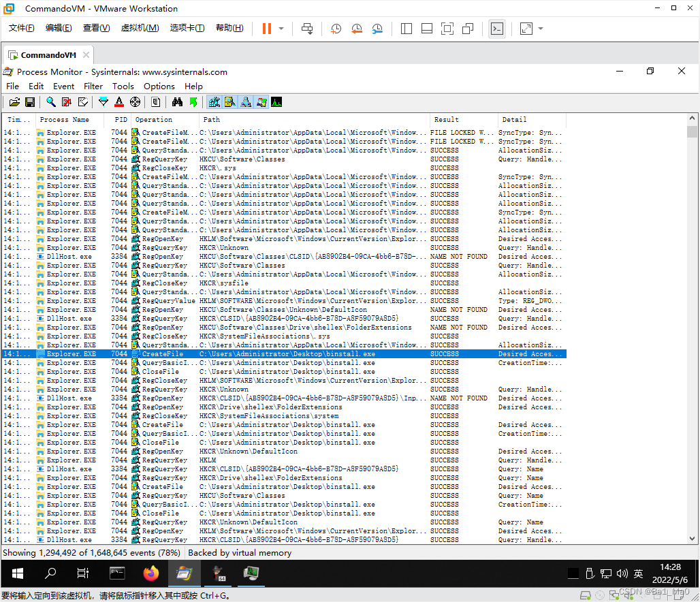Open the Event menu
Screen dimensions: 700x602
click(63, 86)
